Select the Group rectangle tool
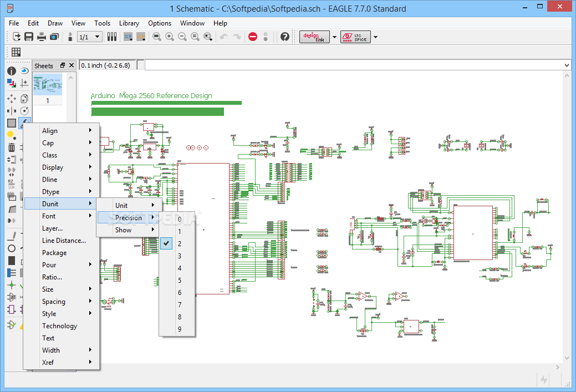 pyautogui.click(x=12, y=123)
